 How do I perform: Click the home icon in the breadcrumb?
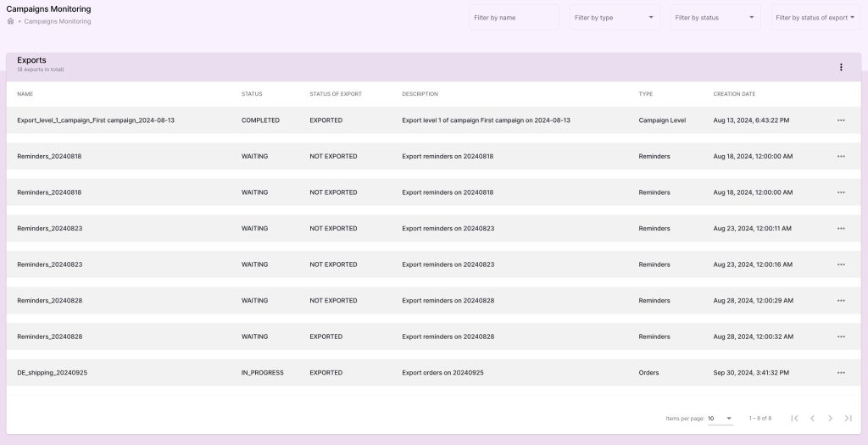[10, 21]
